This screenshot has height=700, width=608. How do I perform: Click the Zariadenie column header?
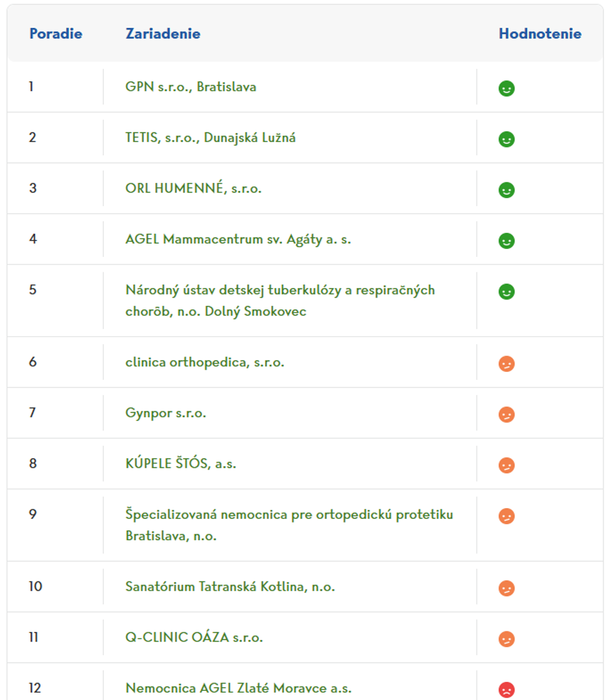coord(163,33)
